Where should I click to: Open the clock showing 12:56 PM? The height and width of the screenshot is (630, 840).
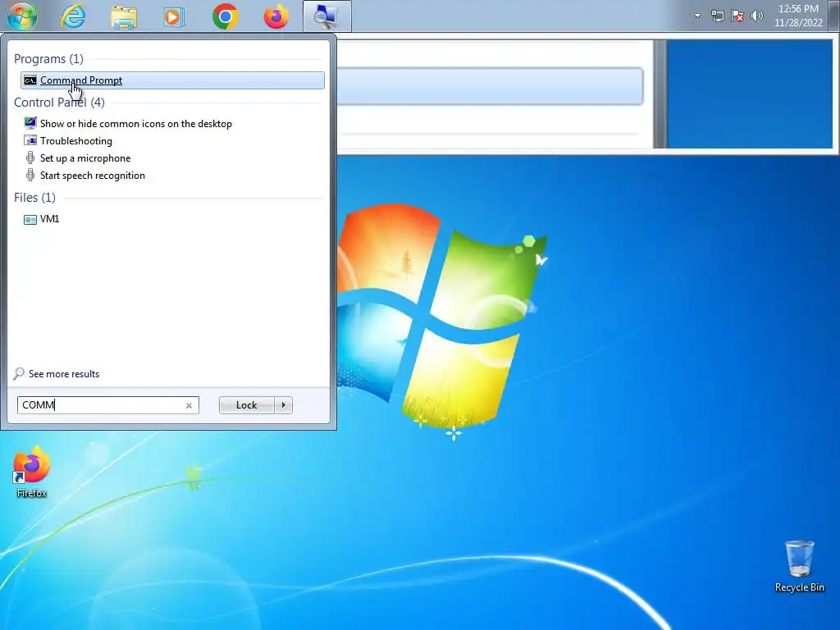(x=798, y=16)
